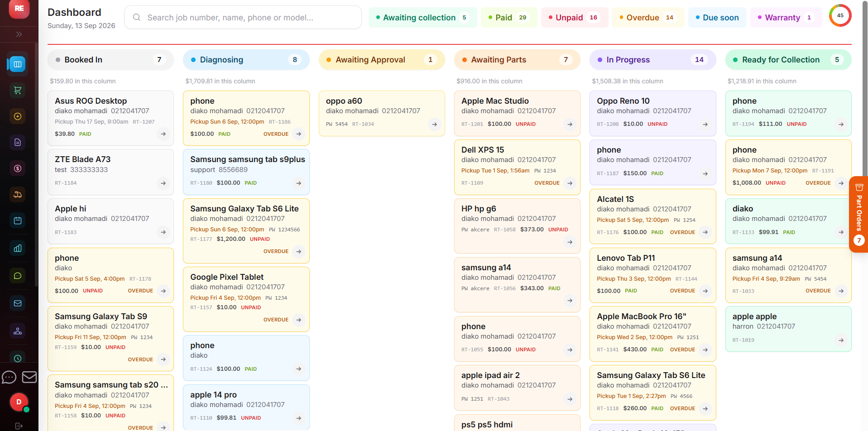Select the Awaiting Approval column header
868x431 pixels.
tap(382, 60)
